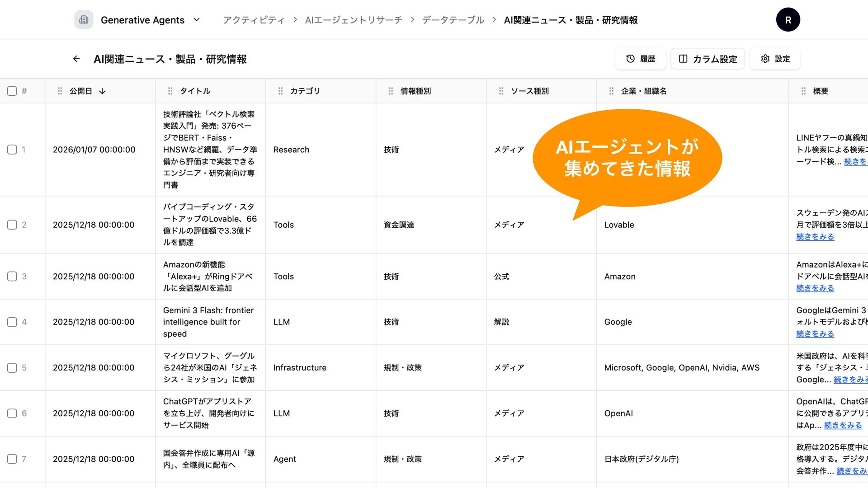This screenshot has height=488, width=868.
Task: Expand the Generative Agents workspace dropdown
Action: (x=196, y=20)
